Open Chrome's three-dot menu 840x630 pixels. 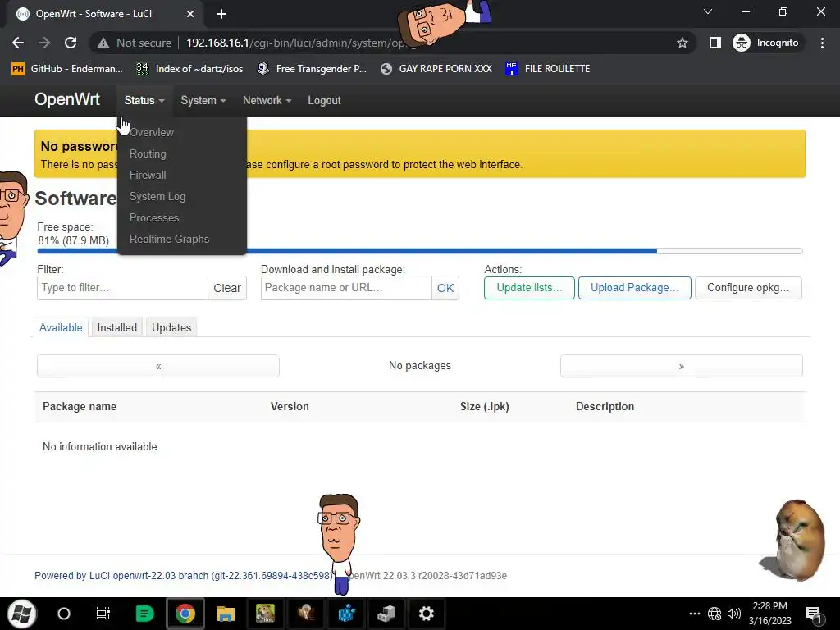(822, 43)
